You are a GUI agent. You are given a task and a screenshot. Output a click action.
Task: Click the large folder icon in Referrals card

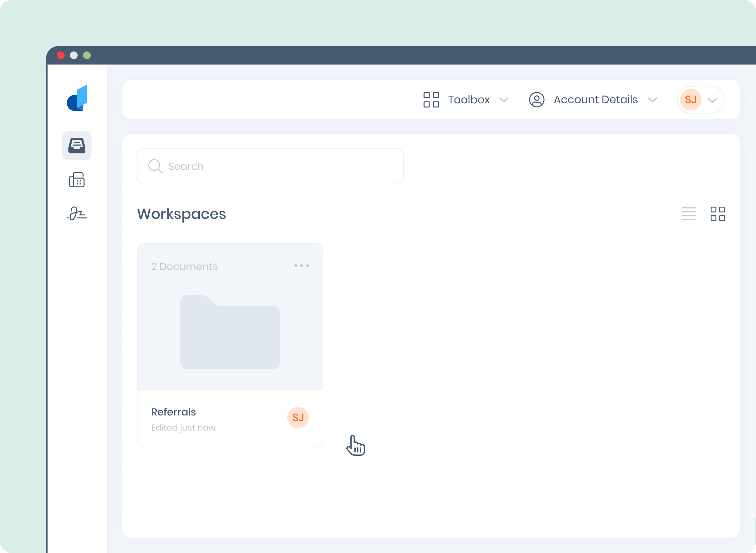tap(230, 332)
